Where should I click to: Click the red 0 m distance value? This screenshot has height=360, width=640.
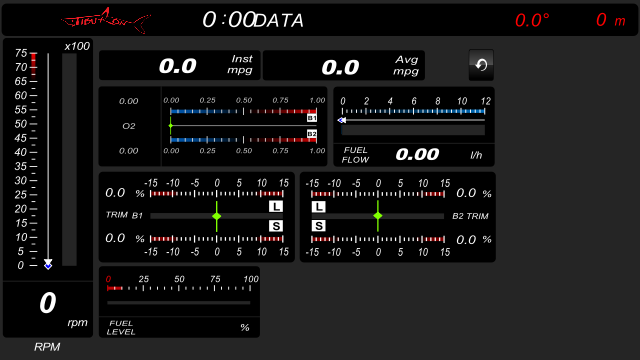click(611, 20)
